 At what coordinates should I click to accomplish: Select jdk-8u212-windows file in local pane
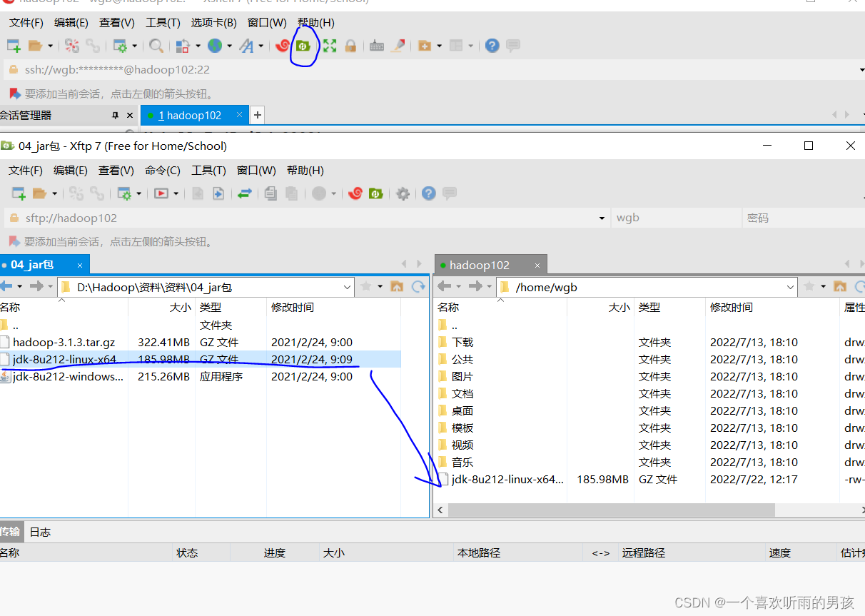coord(68,377)
